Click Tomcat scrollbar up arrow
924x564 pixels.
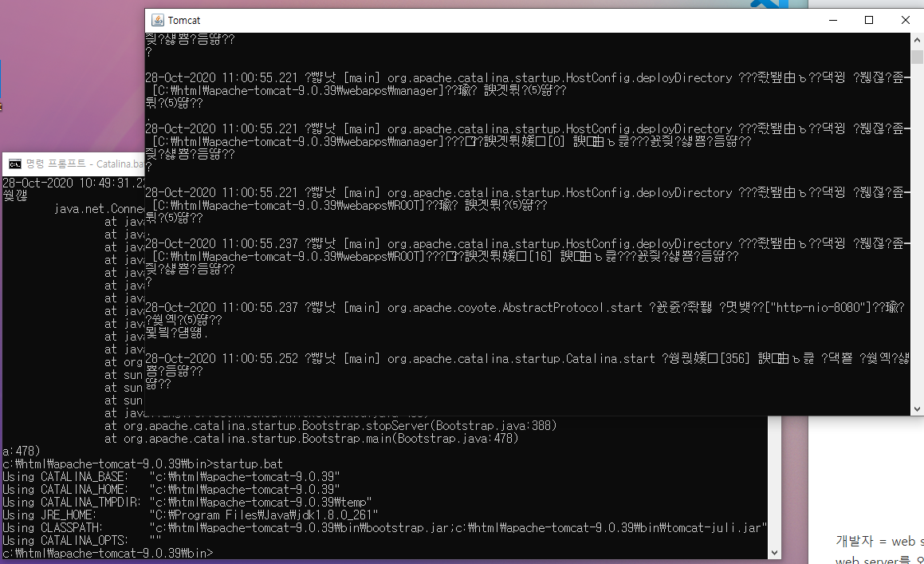(x=917, y=40)
